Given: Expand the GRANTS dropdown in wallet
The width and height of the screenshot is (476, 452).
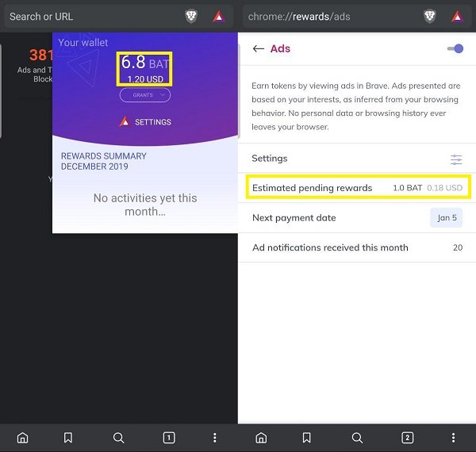Looking at the screenshot, I should pos(145,95).
